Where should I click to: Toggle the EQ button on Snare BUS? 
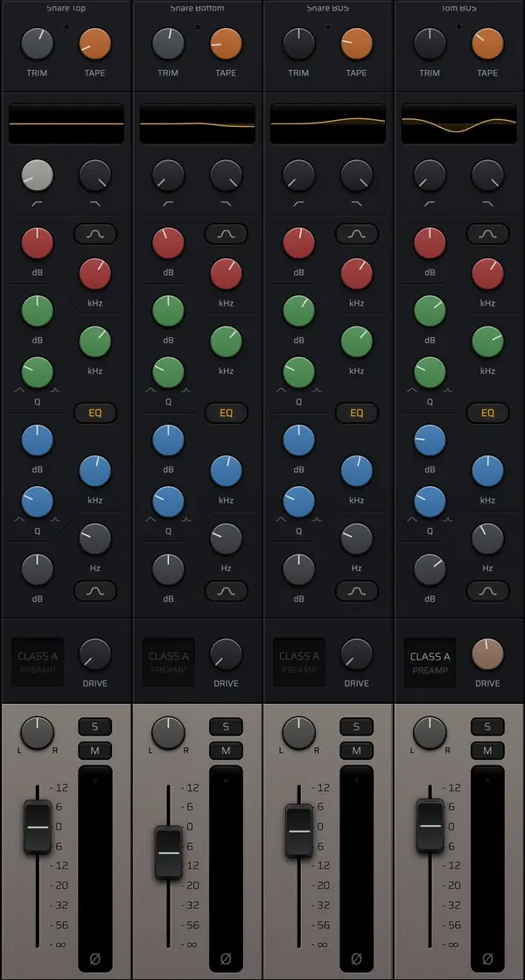356,413
